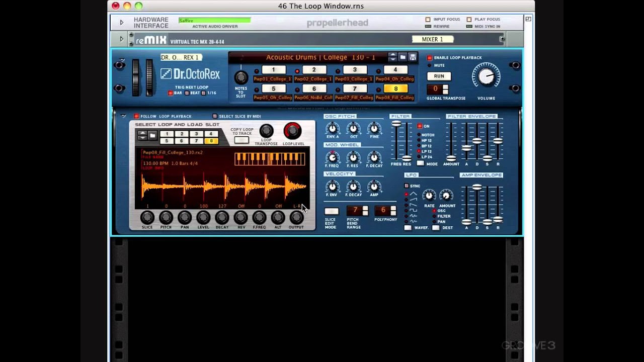Set Trig Next Loop to Bar
Image resolution: width=644 pixels, height=362 pixels.
(171, 93)
